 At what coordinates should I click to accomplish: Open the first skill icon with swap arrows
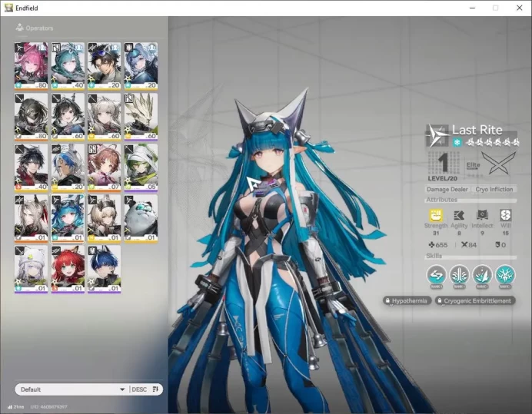437,275
